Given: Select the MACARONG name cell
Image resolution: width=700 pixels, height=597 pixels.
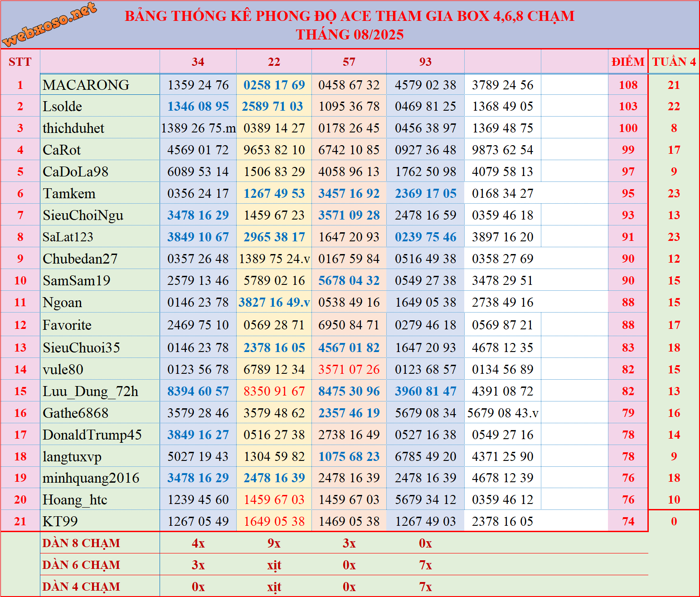Looking at the screenshot, I should (x=86, y=85).
